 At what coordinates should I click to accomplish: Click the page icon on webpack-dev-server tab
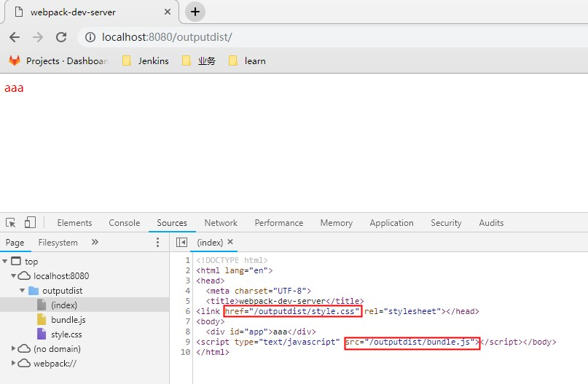click(x=18, y=12)
